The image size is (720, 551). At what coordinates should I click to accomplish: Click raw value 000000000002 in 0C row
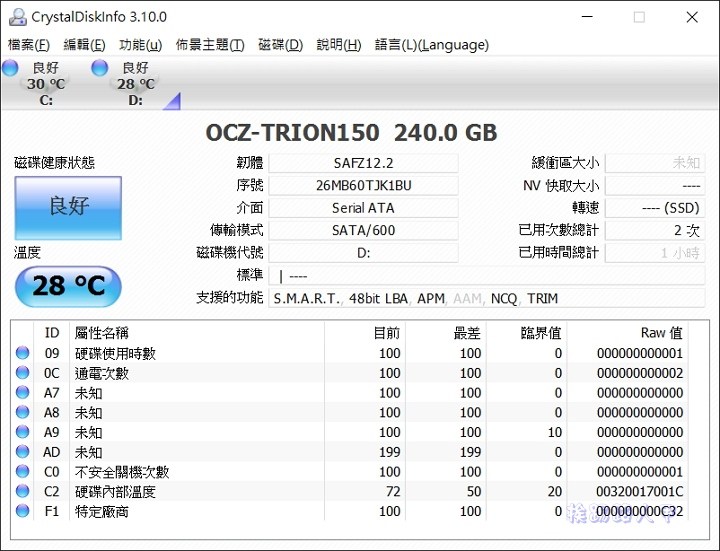640,373
